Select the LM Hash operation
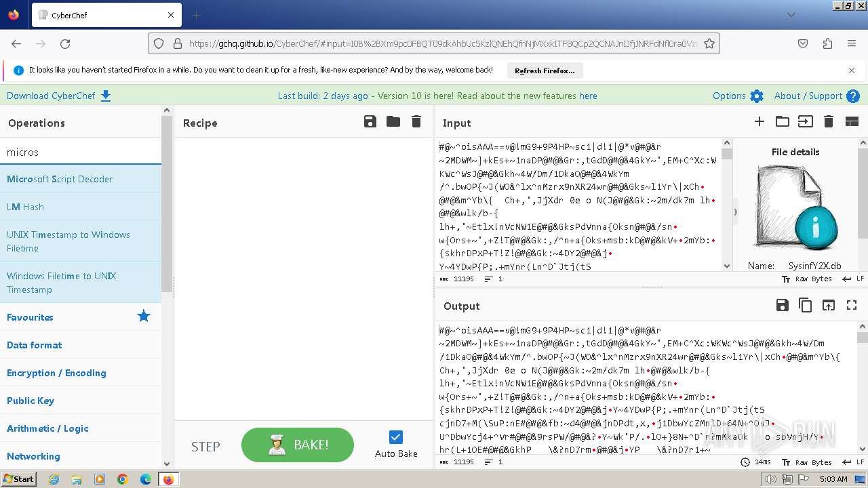This screenshot has width=868, height=488. coord(81,207)
